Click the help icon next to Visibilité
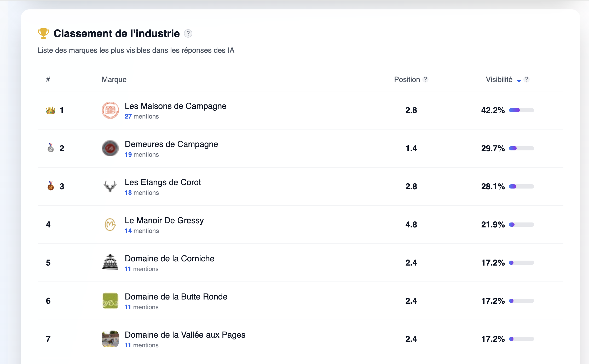The height and width of the screenshot is (364, 589). point(527,79)
